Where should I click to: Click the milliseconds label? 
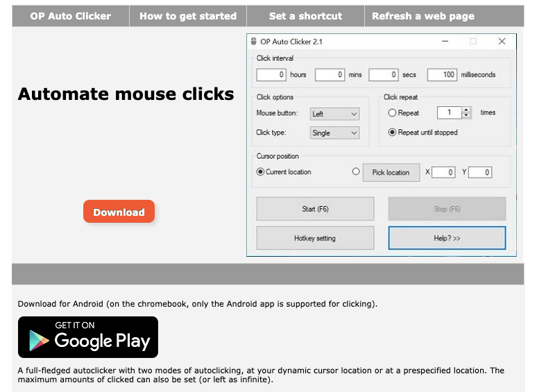(478, 75)
